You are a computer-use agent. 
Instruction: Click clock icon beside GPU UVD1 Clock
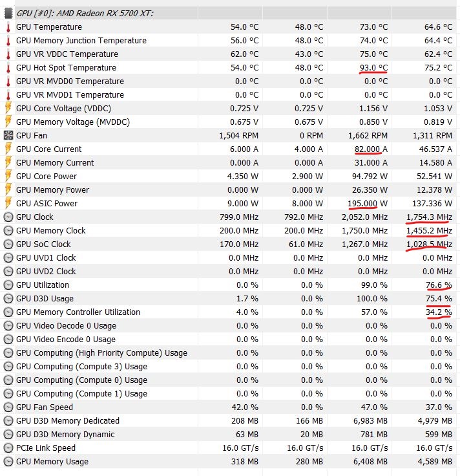click(x=8, y=258)
